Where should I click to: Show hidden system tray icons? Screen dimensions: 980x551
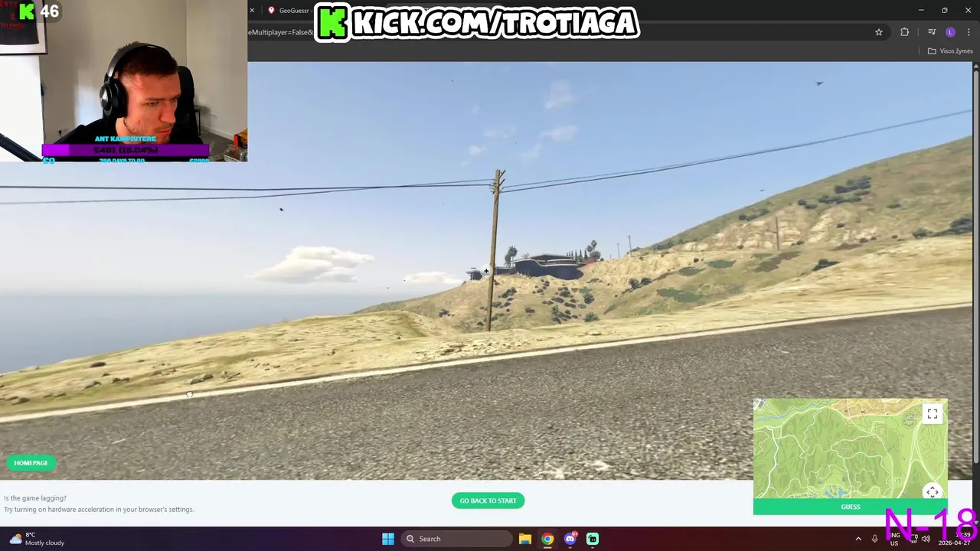[858, 539]
